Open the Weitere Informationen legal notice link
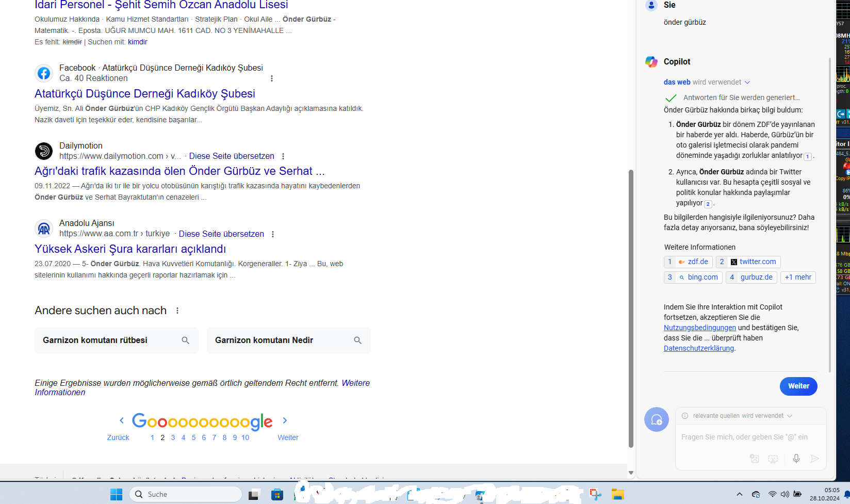This screenshot has width=850, height=504. point(202,388)
